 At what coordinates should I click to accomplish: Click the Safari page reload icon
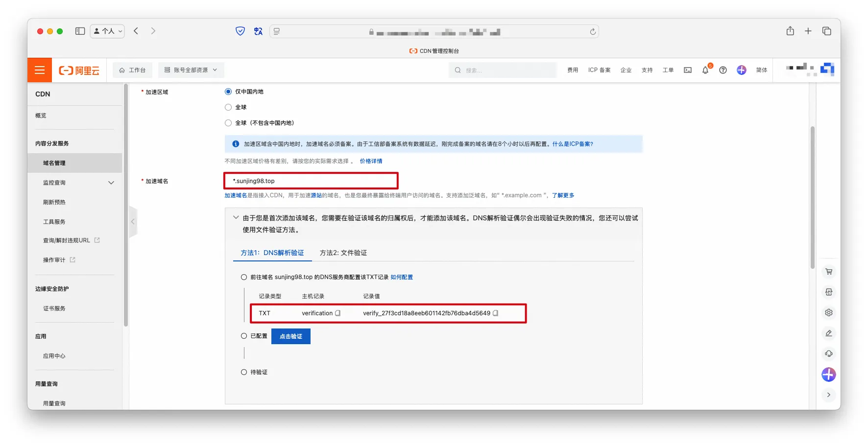[x=593, y=31]
